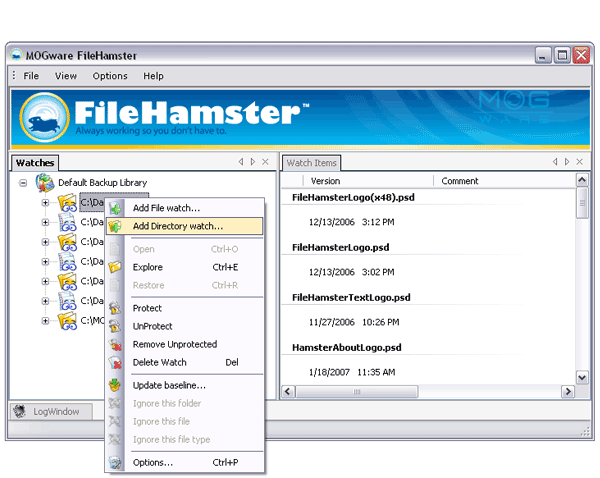This screenshot has width=600, height=478.
Task: Select Explore in the context menu
Action: tap(185, 267)
